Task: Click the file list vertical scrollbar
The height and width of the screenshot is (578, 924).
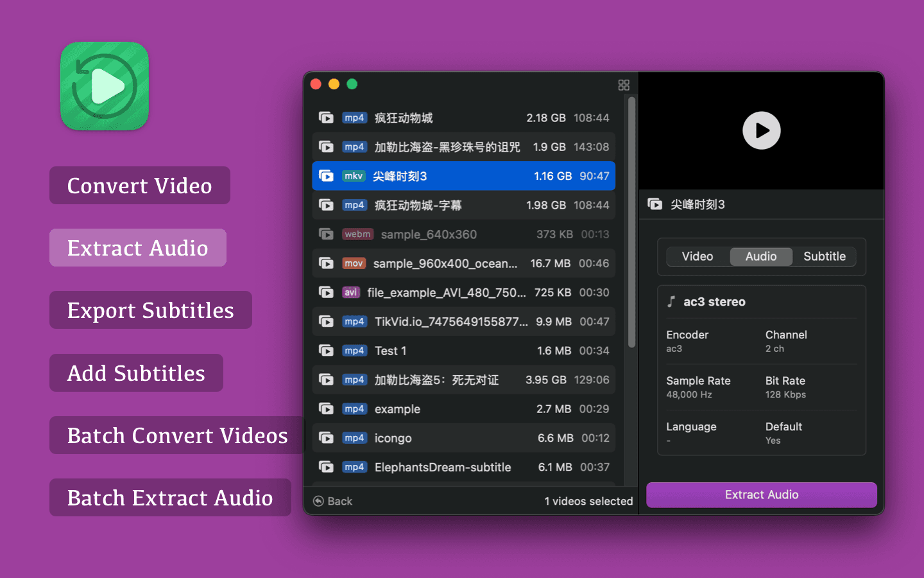Action: pos(631,222)
